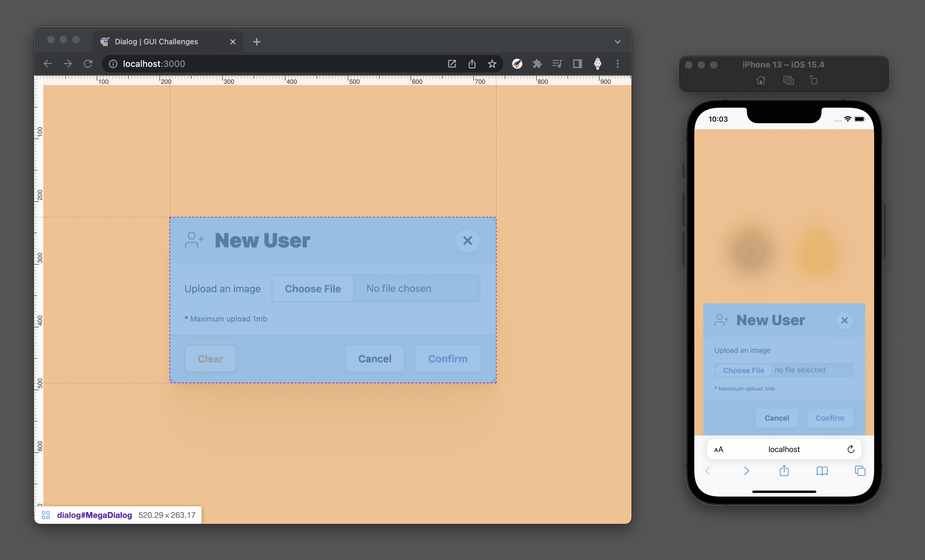The image size is (925, 560).
Task: Click the browser share/export icon
Action: 472,63
